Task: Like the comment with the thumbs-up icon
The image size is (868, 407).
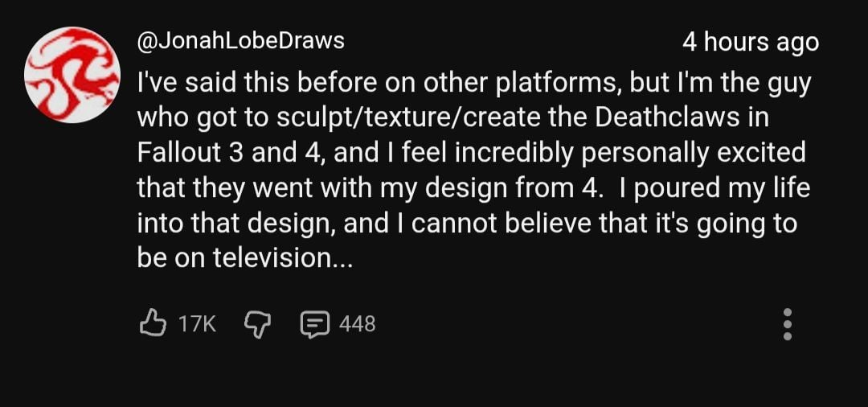Action: coord(152,323)
